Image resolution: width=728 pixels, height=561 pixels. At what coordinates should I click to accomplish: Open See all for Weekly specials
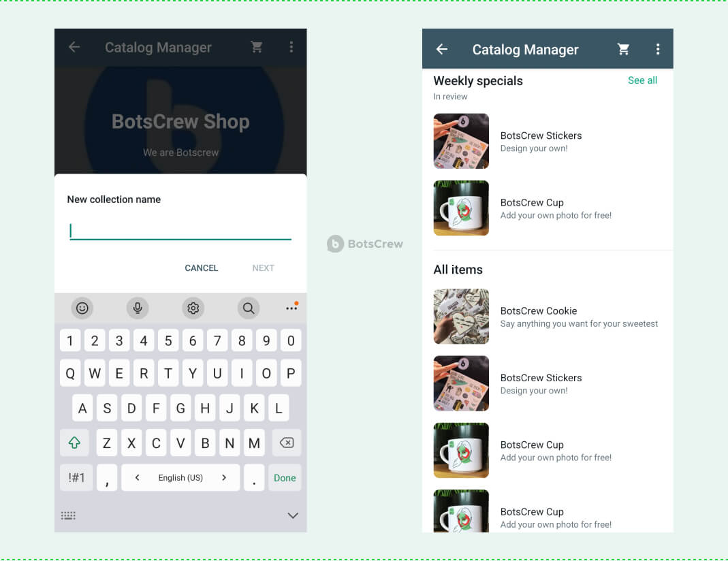click(x=642, y=80)
